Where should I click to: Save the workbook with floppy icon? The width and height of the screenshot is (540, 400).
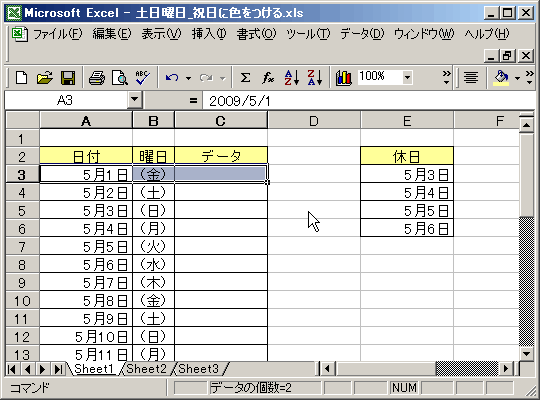pyautogui.click(x=68, y=78)
